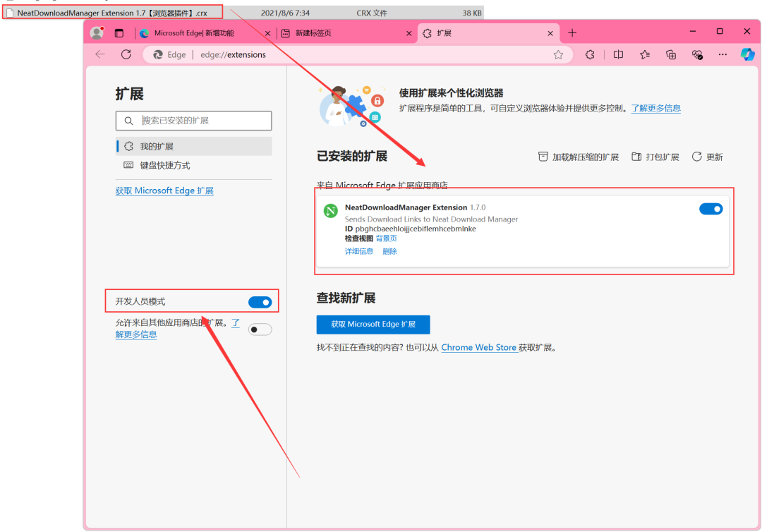The image size is (762, 532).
Task: Open 获取 Microsoft Edge 扩展 sidebar link
Action: click(164, 191)
